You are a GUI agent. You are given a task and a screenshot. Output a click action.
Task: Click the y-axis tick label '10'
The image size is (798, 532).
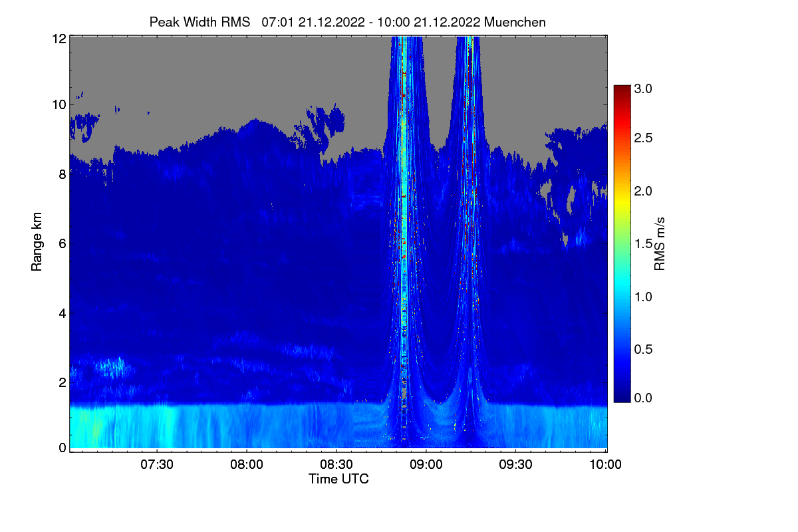tap(59, 104)
